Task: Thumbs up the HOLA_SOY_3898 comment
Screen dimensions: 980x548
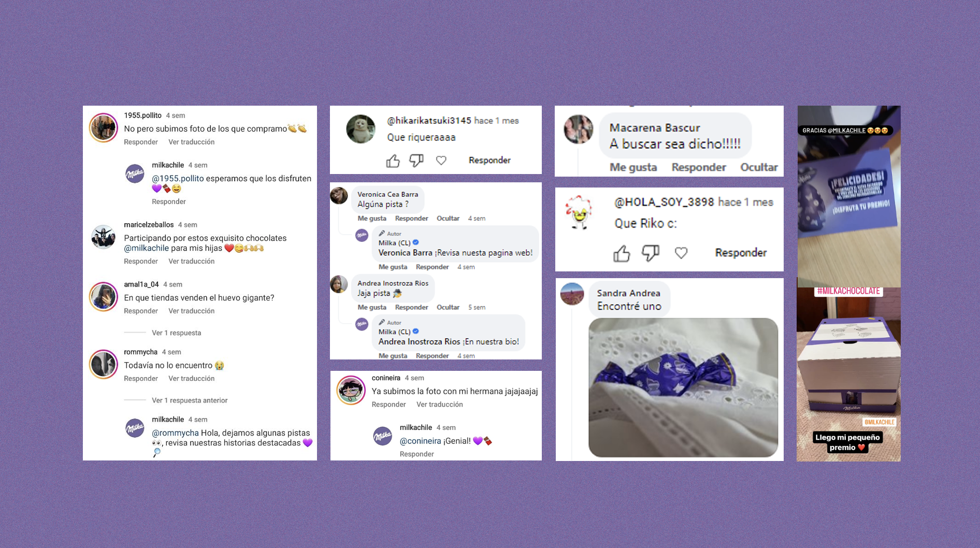Action: click(622, 253)
